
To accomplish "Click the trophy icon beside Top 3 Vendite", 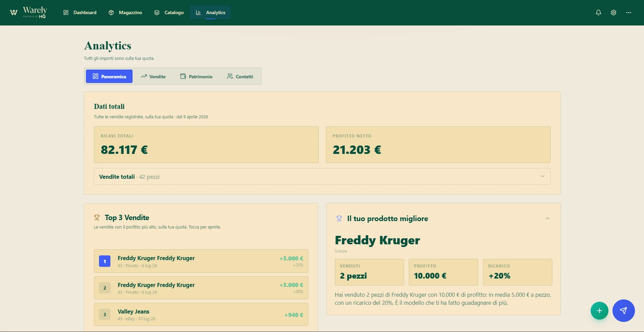I will (97, 217).
